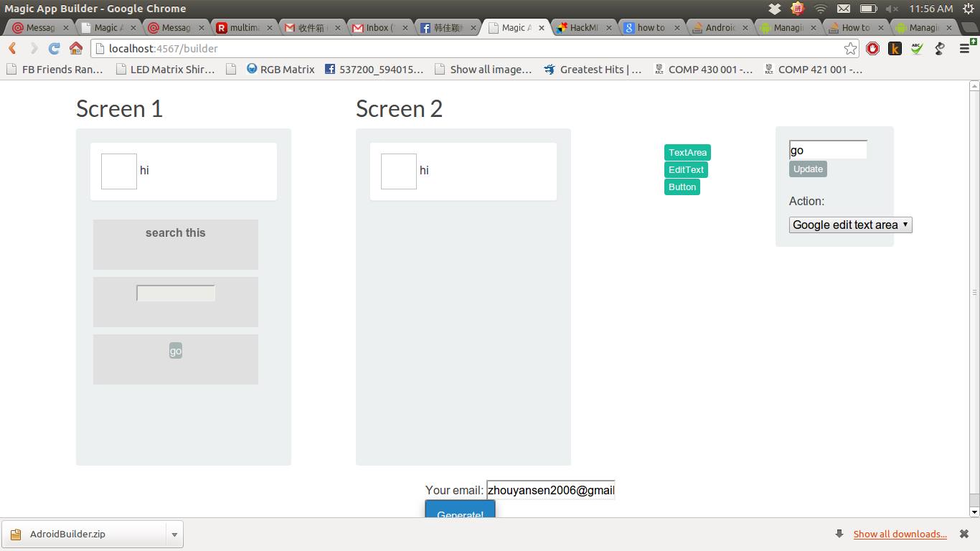Go back with the browser back arrow

tap(12, 49)
